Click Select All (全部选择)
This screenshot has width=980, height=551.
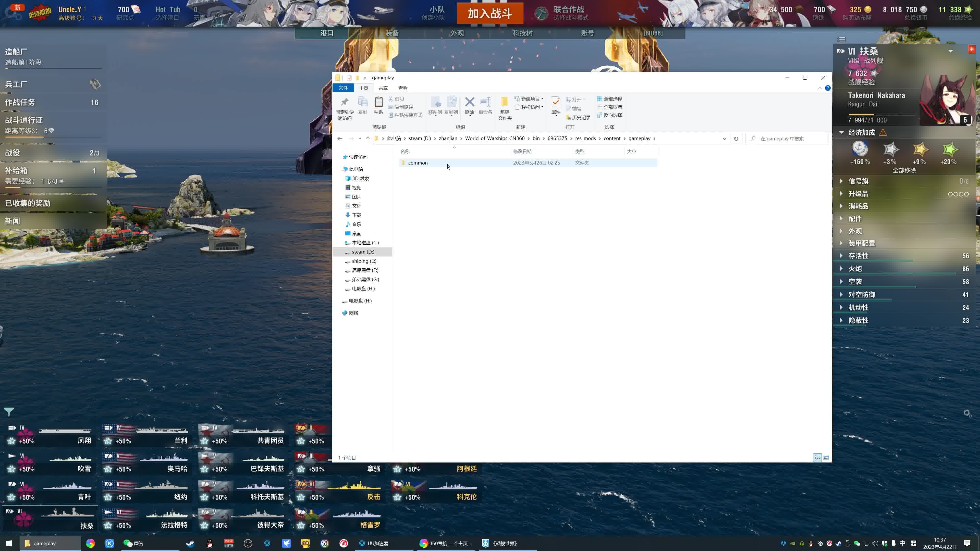[609, 99]
